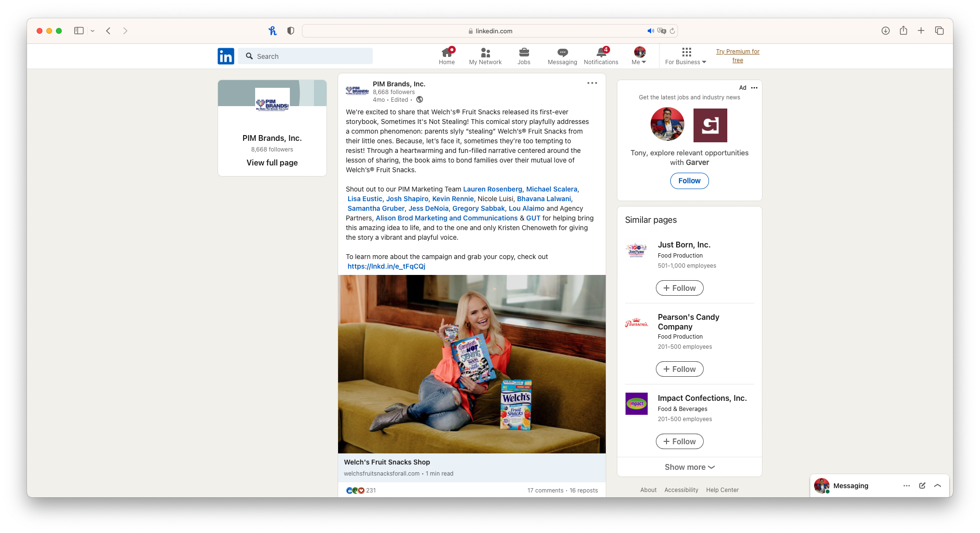
Task: Open the Kristen Chenoweth post image
Action: click(x=472, y=364)
